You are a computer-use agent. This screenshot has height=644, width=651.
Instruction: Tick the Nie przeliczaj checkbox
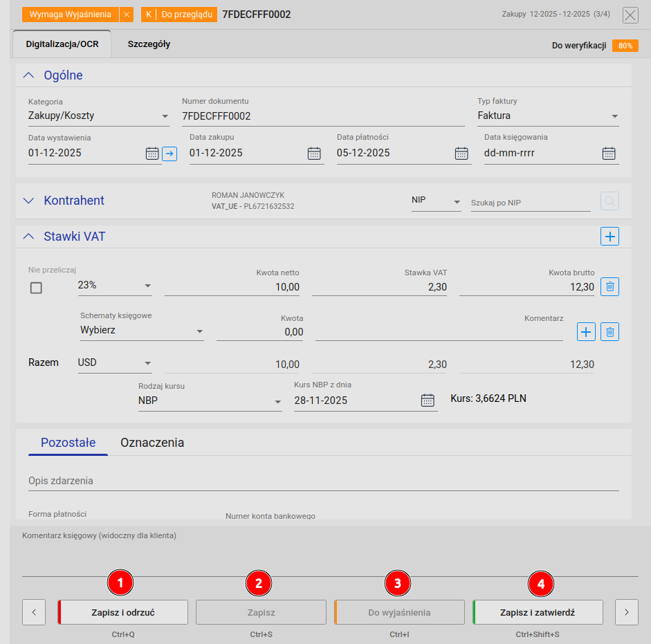click(x=36, y=288)
